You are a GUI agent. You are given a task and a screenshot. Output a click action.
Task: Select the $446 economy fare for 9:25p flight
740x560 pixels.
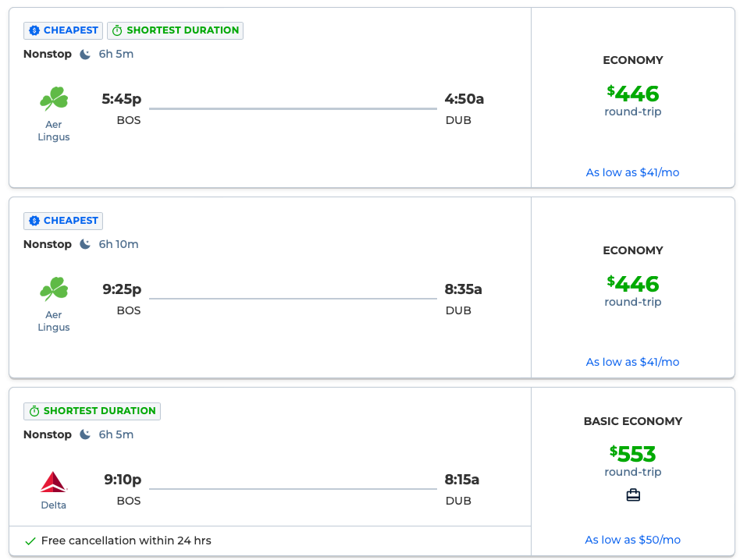[633, 284]
